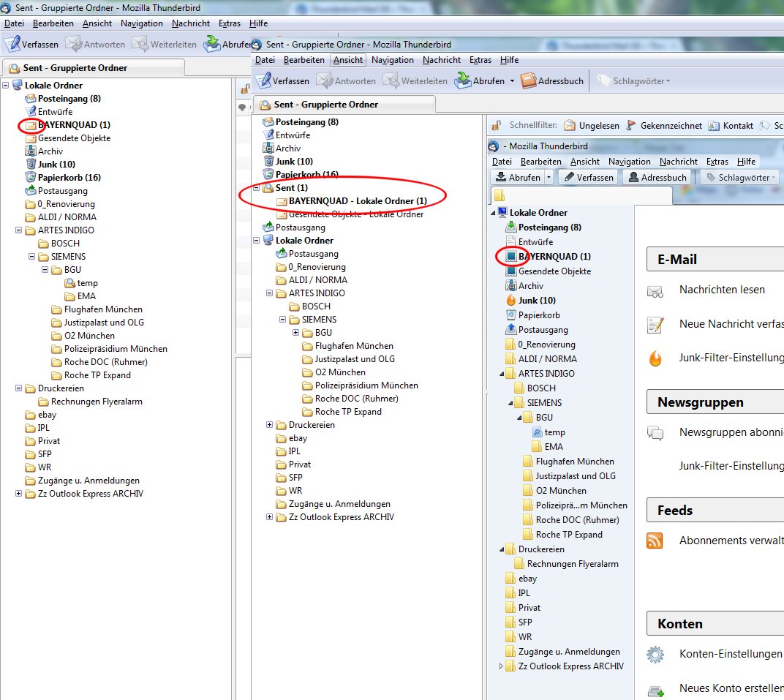Click Posteingang inbox icon in left window

[31, 99]
